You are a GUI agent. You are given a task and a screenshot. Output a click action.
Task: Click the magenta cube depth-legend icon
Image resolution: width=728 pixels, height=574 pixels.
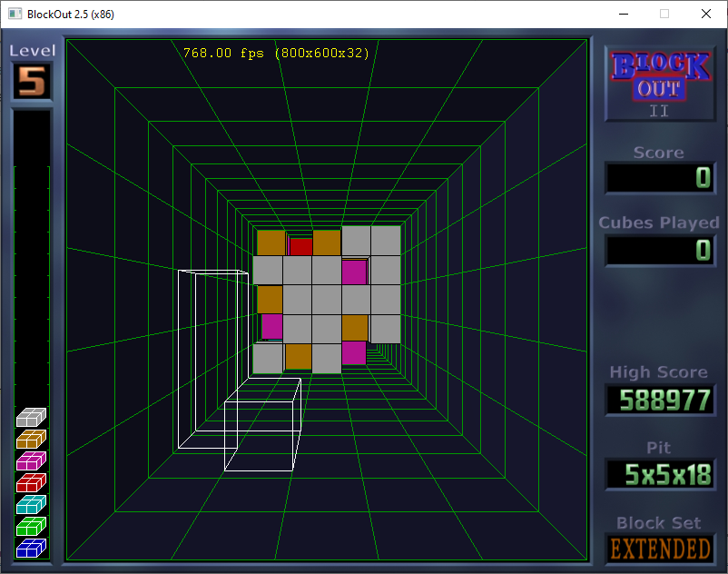(x=31, y=460)
